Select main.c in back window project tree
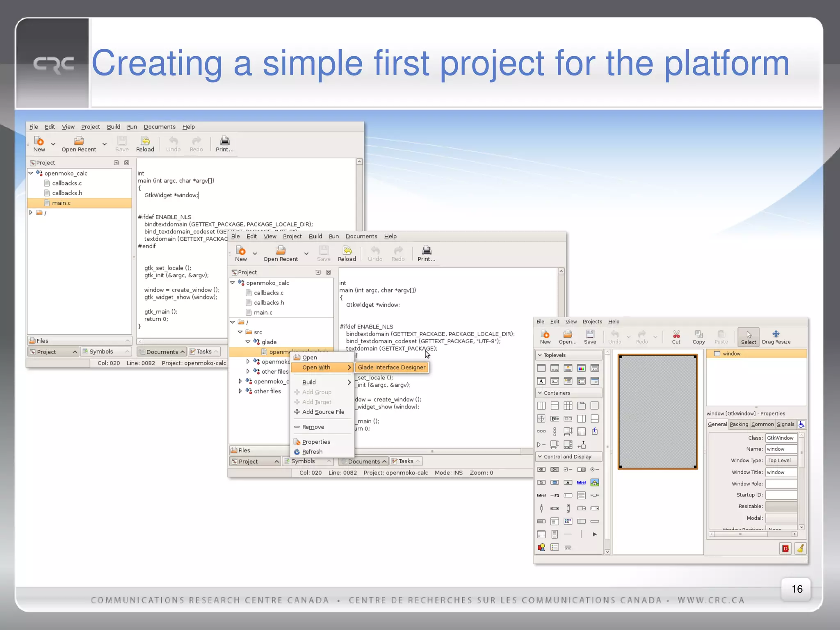Image resolution: width=840 pixels, height=630 pixels. [80, 203]
